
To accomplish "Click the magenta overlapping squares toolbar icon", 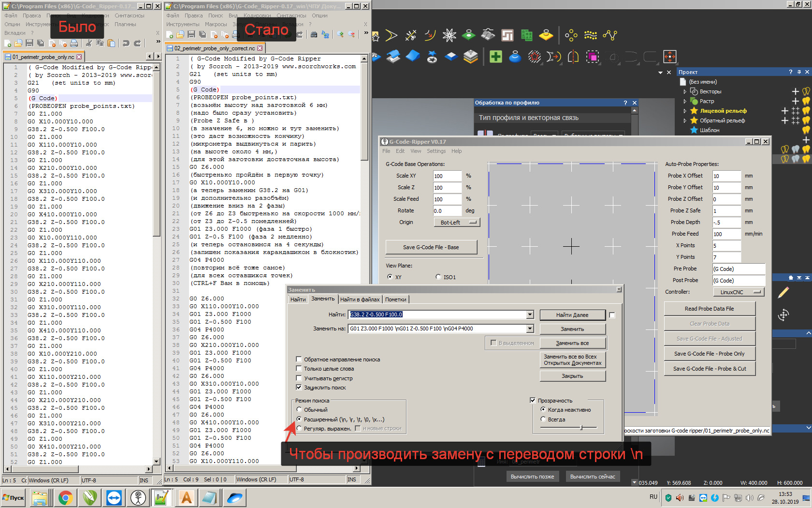I will pyautogui.click(x=592, y=57).
